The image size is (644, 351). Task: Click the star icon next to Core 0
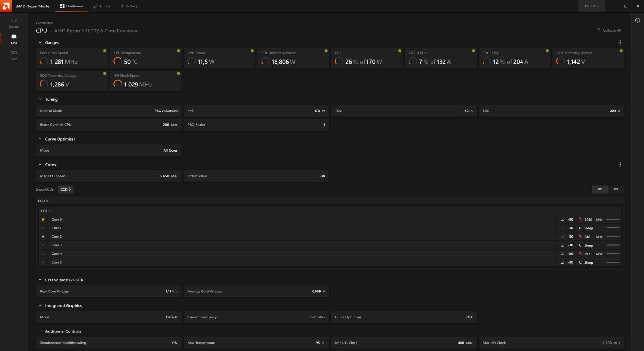(43, 219)
